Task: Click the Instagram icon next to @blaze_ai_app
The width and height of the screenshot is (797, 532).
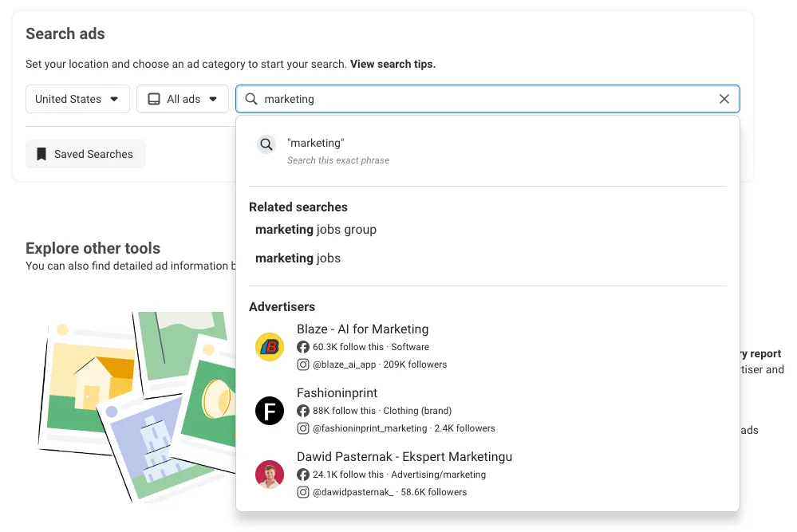Action: 303,365
